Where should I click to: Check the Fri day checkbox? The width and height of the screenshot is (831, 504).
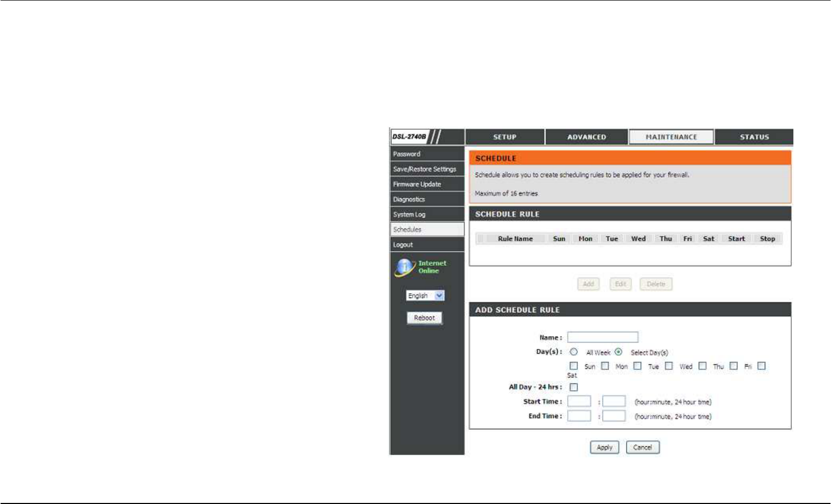pyautogui.click(x=734, y=366)
